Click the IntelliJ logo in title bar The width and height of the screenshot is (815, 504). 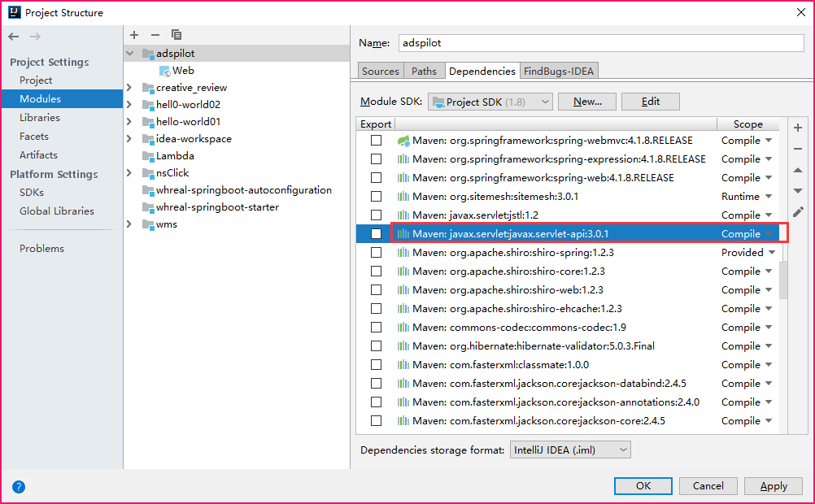tap(15, 12)
